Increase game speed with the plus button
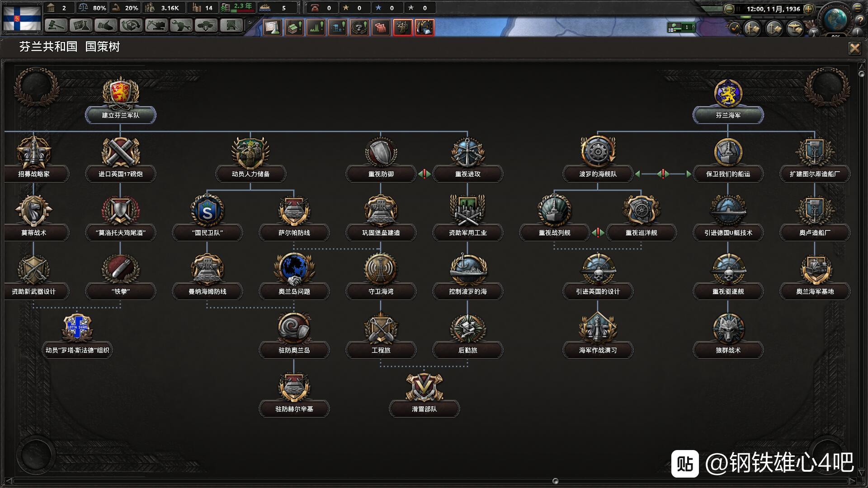This screenshot has width=868, height=488. 809,9
